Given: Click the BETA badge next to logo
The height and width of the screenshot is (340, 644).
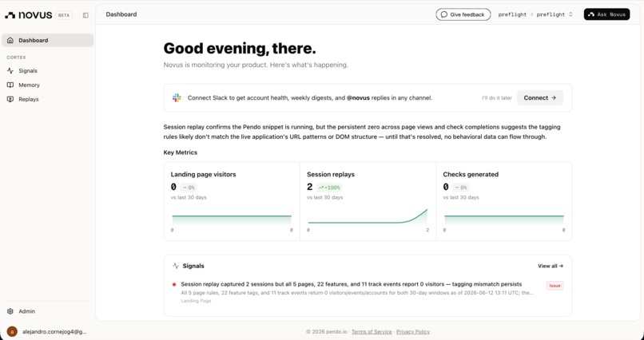Looking at the screenshot, I should (64, 15).
